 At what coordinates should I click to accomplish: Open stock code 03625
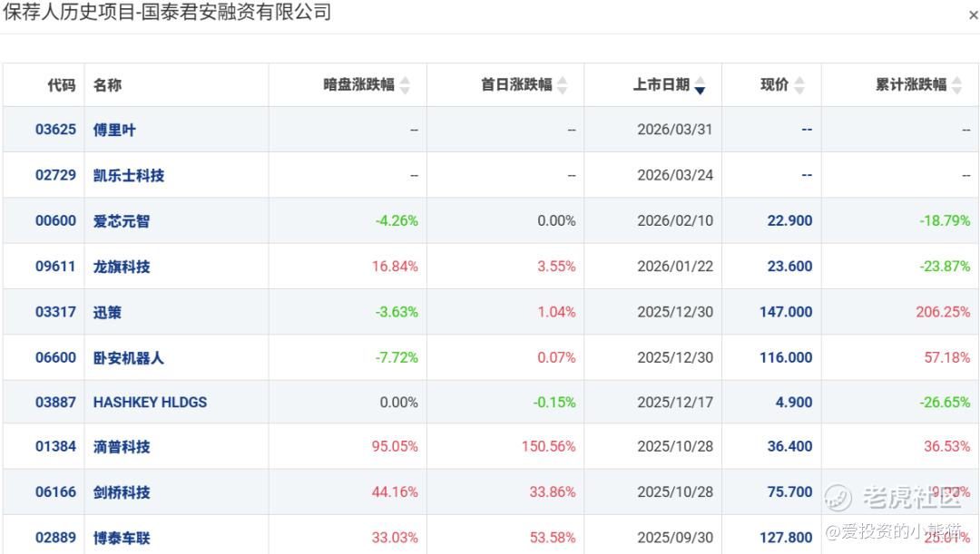point(55,130)
